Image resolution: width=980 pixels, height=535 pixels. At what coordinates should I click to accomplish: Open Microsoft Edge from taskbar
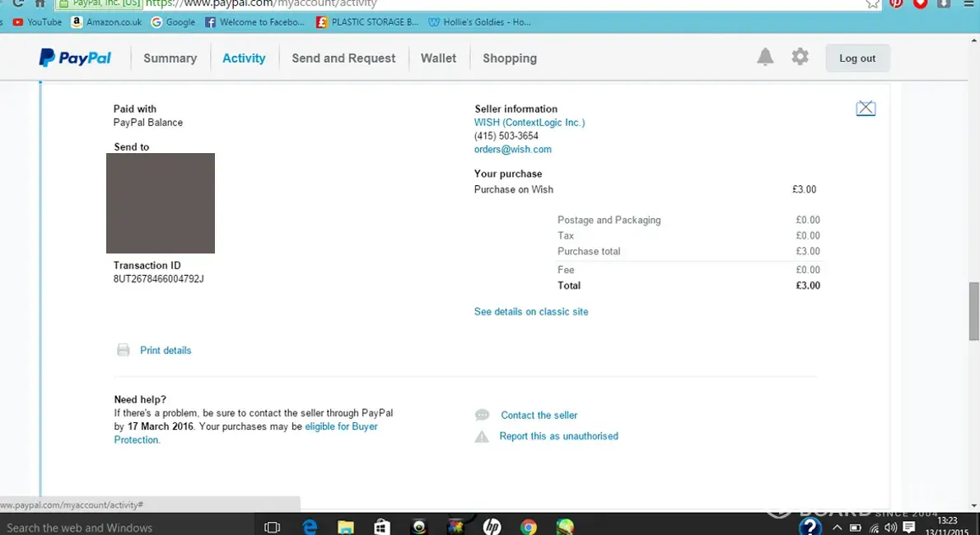310,527
